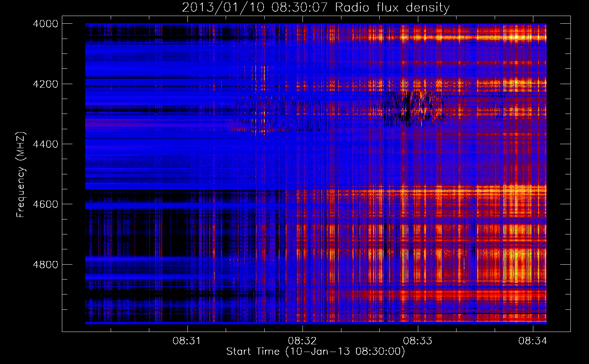Click the Y-axis tick label 4000
This screenshot has width=589, height=364.
coord(46,24)
